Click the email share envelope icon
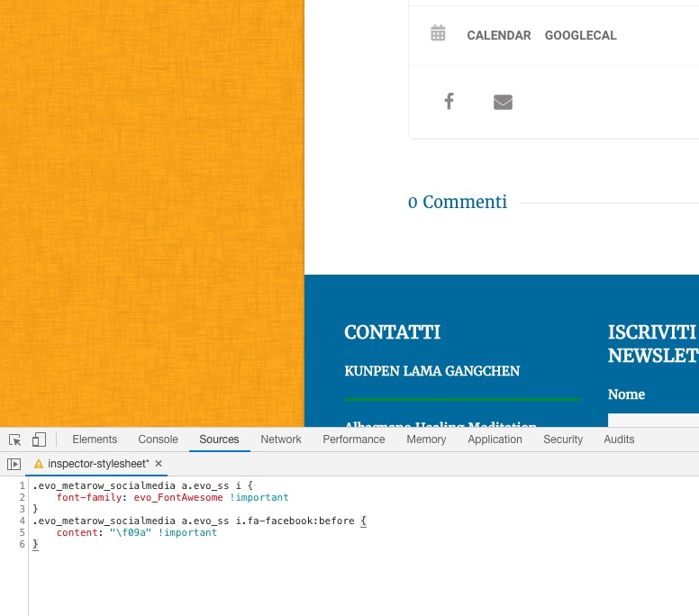The width and height of the screenshot is (699, 616). coord(503,103)
